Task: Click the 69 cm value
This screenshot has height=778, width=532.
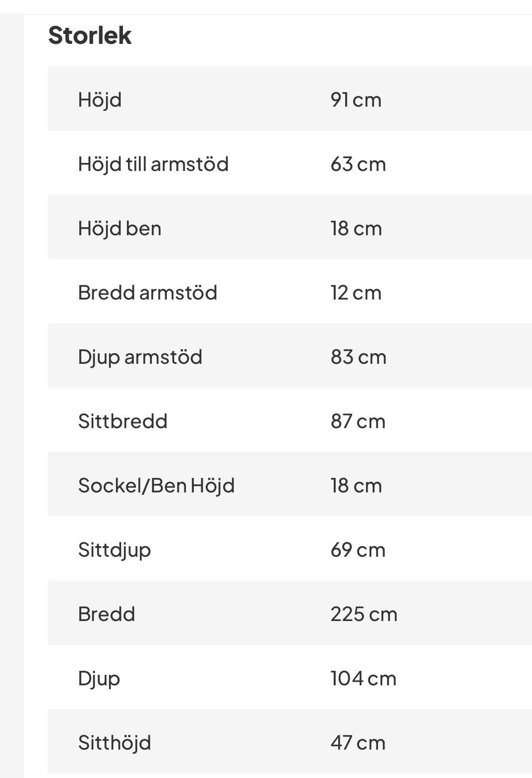Action: 358,550
